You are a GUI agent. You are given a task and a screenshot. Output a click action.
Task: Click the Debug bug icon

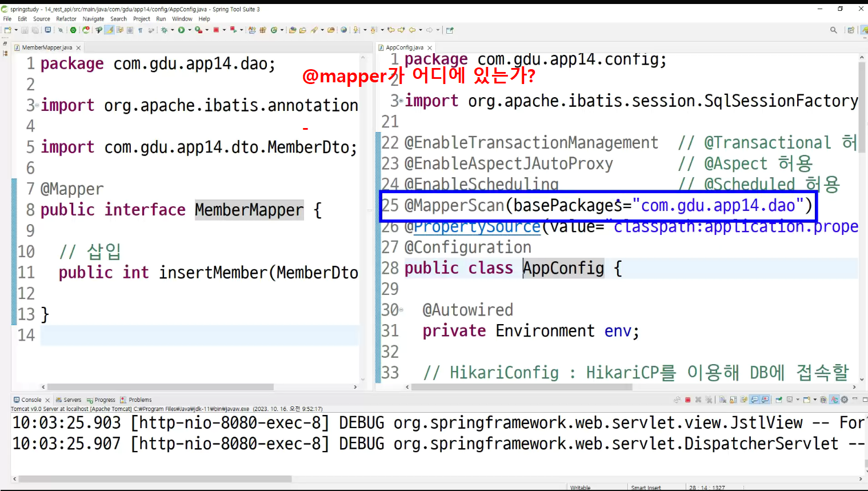164,30
